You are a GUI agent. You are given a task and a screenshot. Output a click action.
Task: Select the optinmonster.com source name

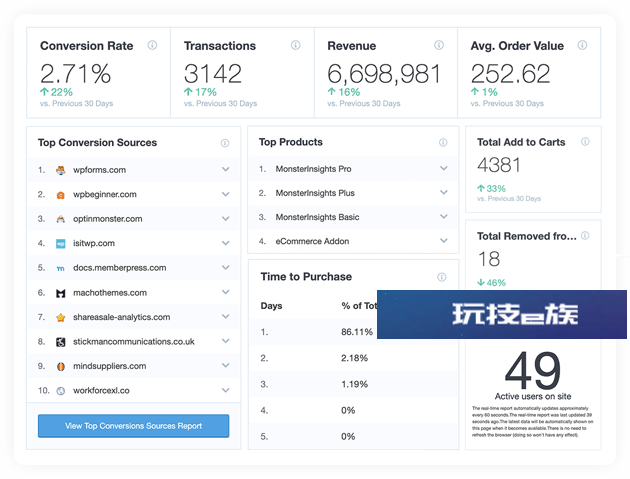107,219
